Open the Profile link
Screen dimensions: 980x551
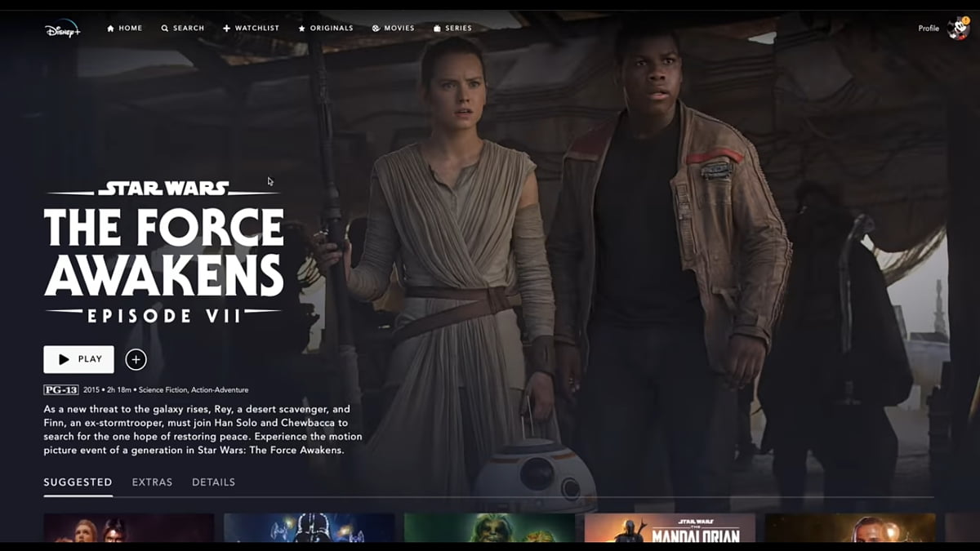(x=928, y=27)
